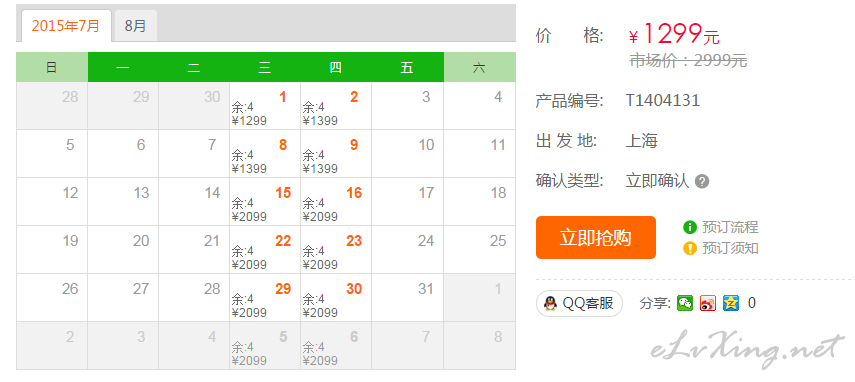Choose July 15 at ¥2099
Screen dimensions: 855x382
265,202
